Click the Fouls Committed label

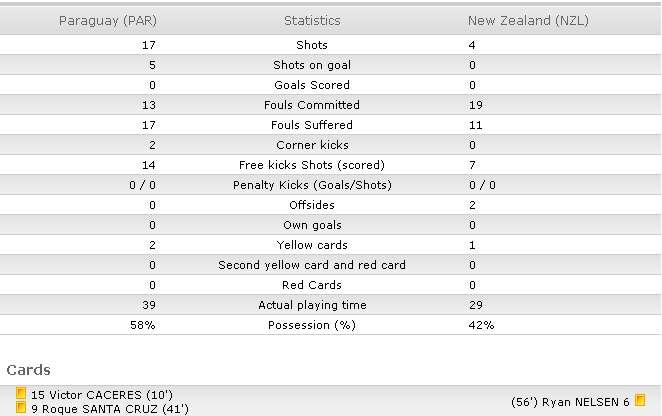[x=312, y=105]
